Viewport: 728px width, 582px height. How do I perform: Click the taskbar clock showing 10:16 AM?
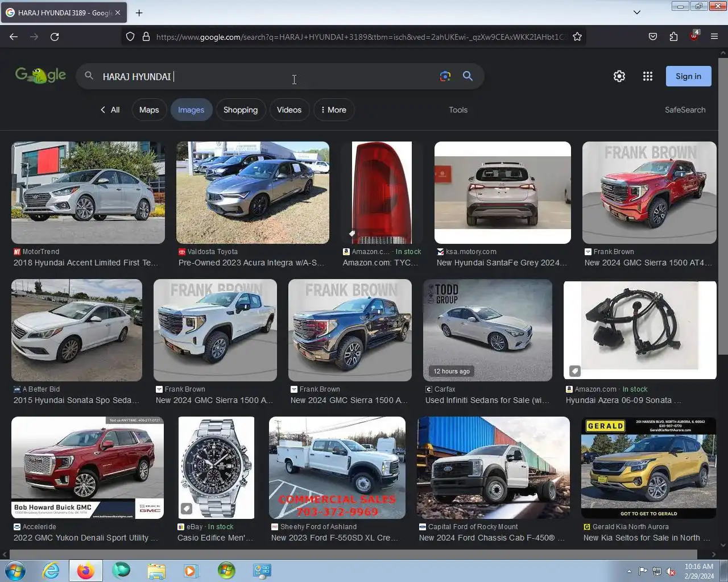click(x=699, y=571)
